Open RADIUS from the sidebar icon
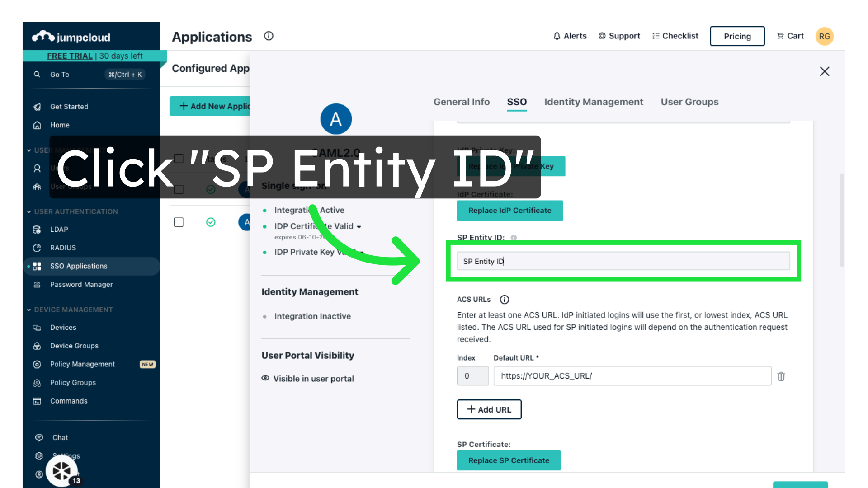 pyautogui.click(x=37, y=248)
